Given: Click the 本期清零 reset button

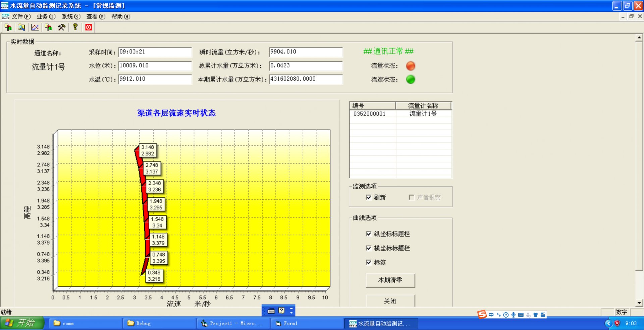Looking at the screenshot, I should [390, 280].
